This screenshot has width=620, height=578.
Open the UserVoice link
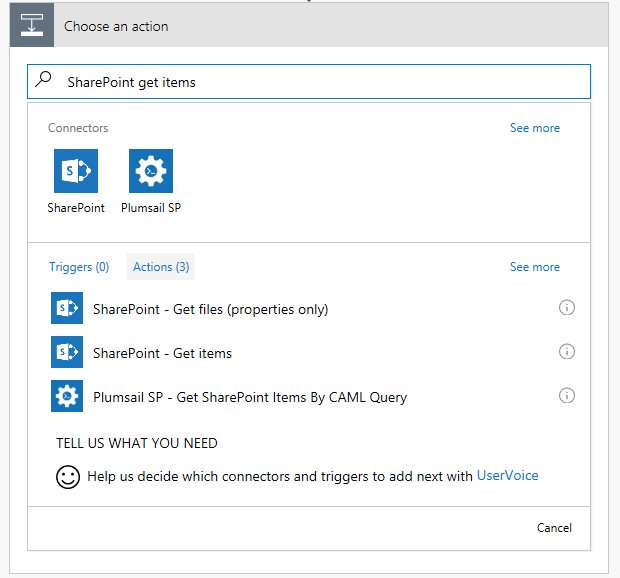508,476
